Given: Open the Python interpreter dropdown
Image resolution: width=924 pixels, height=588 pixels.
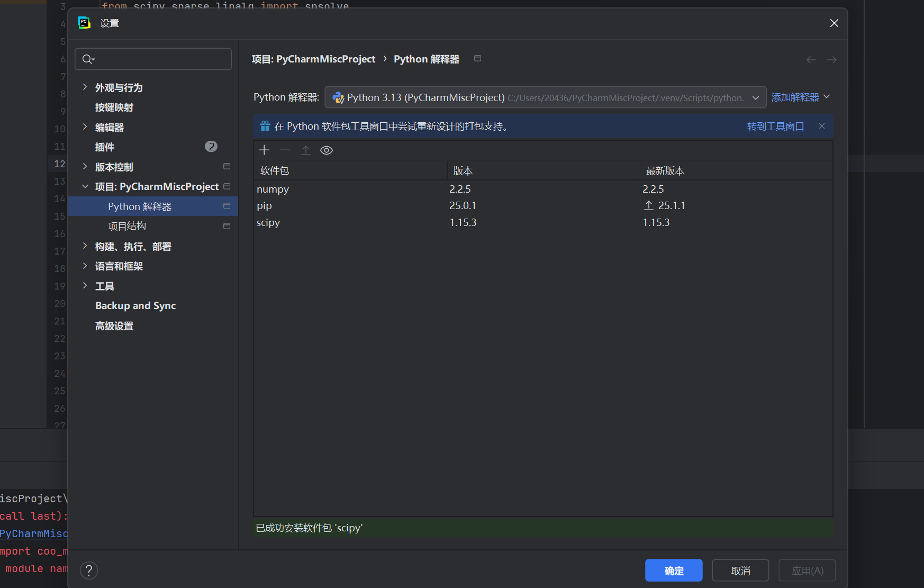Looking at the screenshot, I should point(756,97).
